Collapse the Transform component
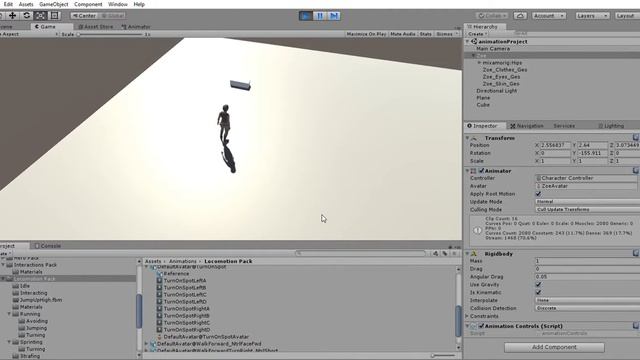The image size is (640, 360). (468, 138)
